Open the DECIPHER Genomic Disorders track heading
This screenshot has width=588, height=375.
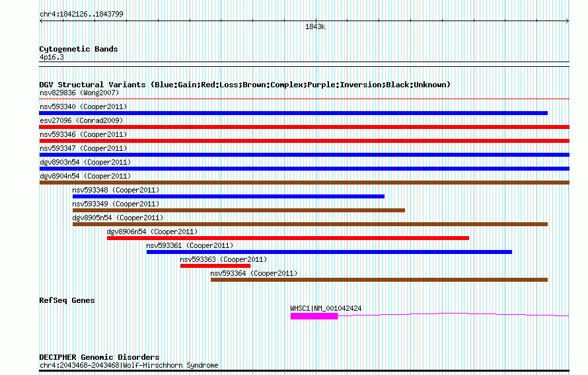point(99,357)
